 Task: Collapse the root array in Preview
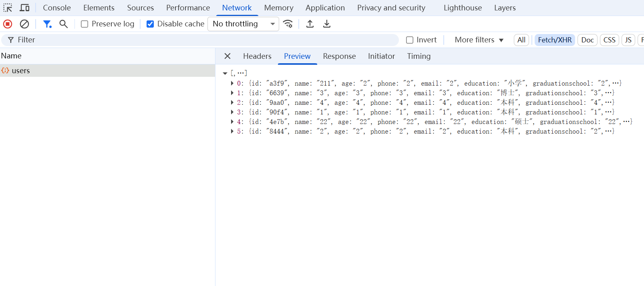coord(225,73)
